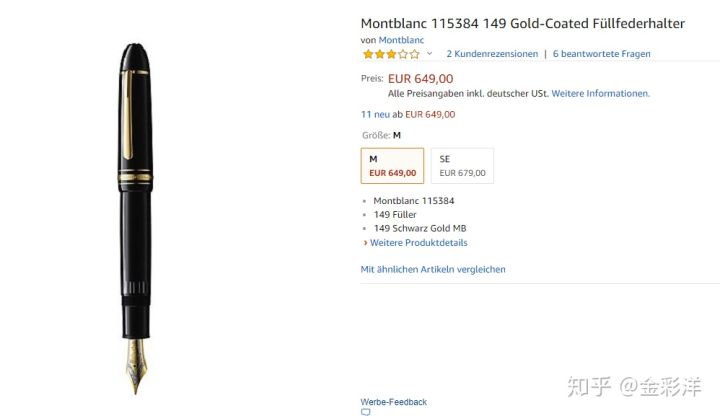This screenshot has width=720, height=416.
Task: Select size option SE for EUR 679,00
Action: [x=462, y=166]
